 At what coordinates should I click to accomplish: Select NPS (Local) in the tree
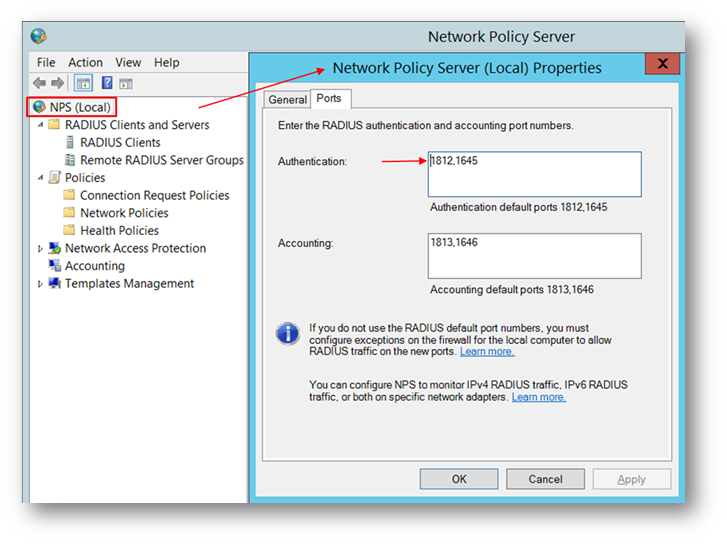pos(80,107)
